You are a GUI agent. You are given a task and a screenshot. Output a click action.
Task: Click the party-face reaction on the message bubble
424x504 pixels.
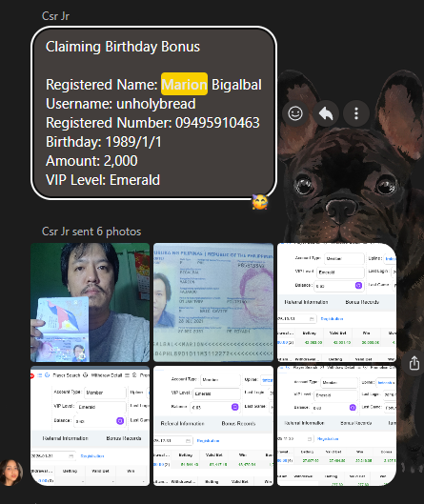(259, 202)
